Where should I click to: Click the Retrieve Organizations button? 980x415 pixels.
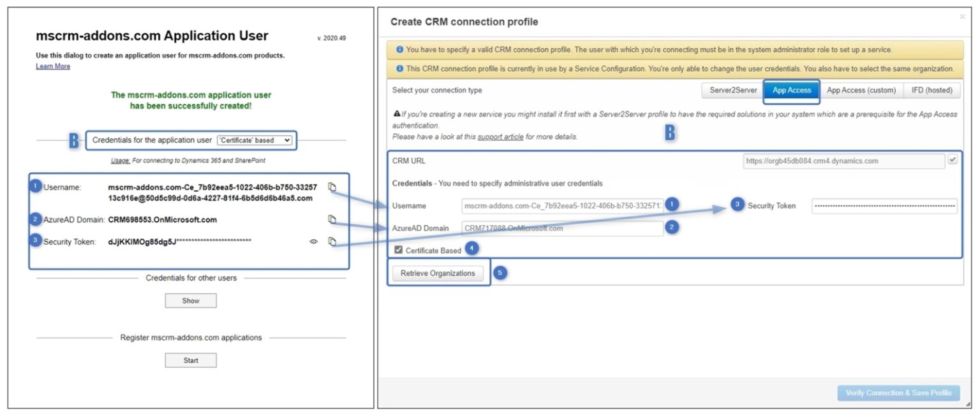[438, 273]
